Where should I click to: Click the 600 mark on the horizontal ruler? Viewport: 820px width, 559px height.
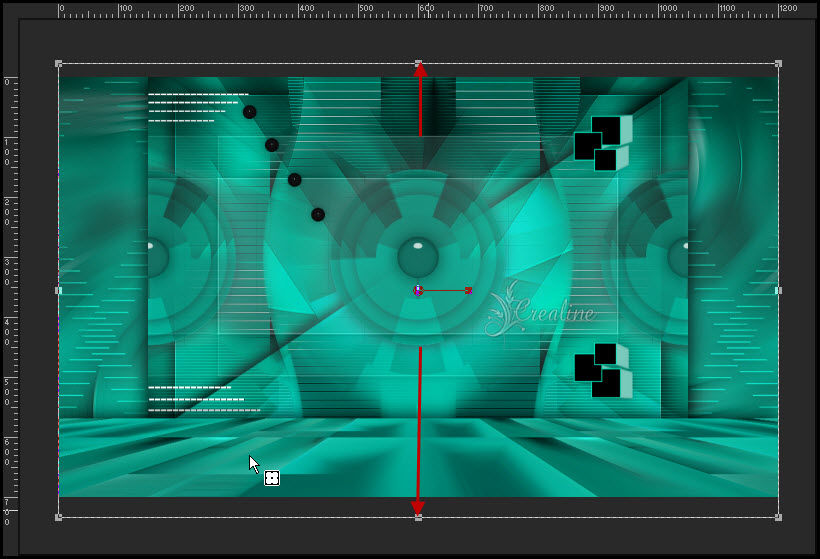pyautogui.click(x=426, y=9)
